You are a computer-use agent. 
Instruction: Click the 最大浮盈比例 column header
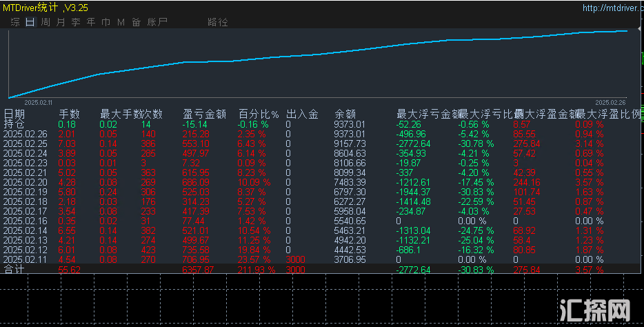tap(609, 115)
